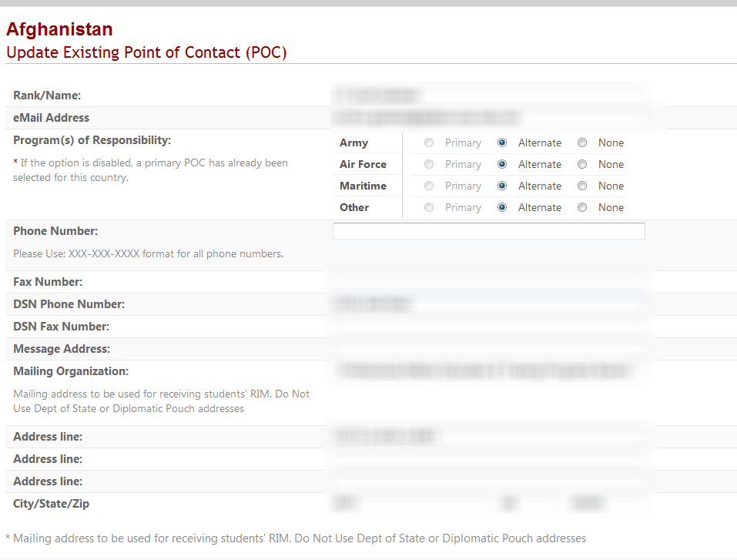Select None for the Army program

click(x=582, y=143)
